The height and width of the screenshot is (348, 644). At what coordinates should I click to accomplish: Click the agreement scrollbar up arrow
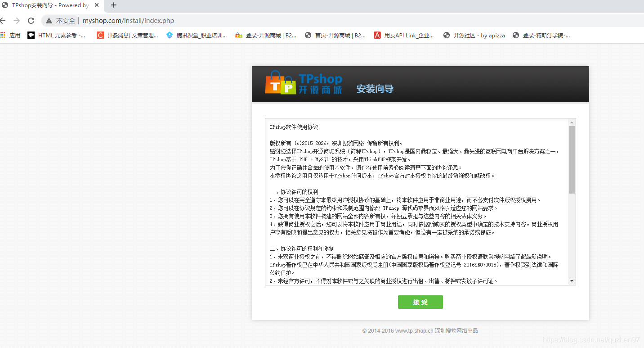point(572,122)
